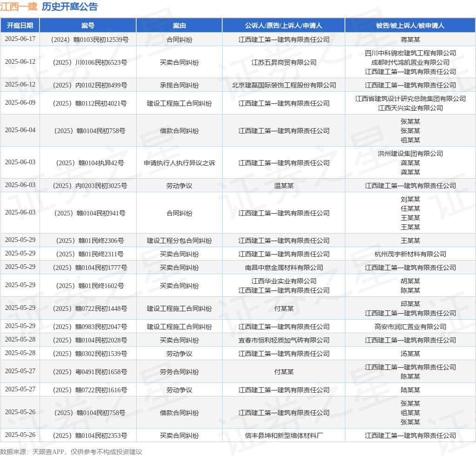The image size is (476, 456).
Task: Click defendant 洪州建设集团有限公司
Action: click(x=410, y=154)
